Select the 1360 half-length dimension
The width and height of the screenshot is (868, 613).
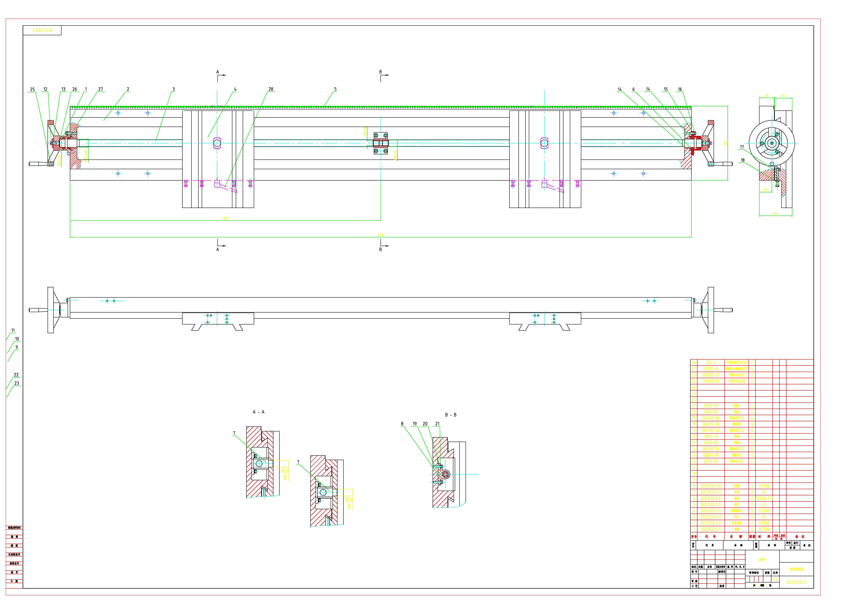coord(225,218)
